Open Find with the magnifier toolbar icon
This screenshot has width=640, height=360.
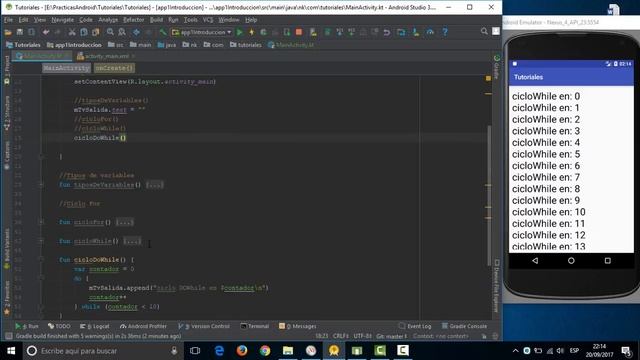(110, 32)
